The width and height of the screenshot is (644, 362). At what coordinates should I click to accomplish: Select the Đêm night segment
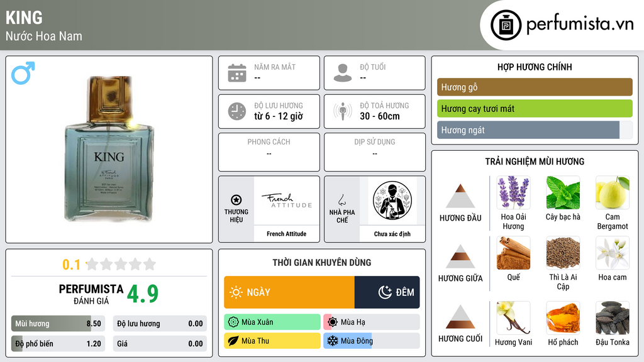387,292
